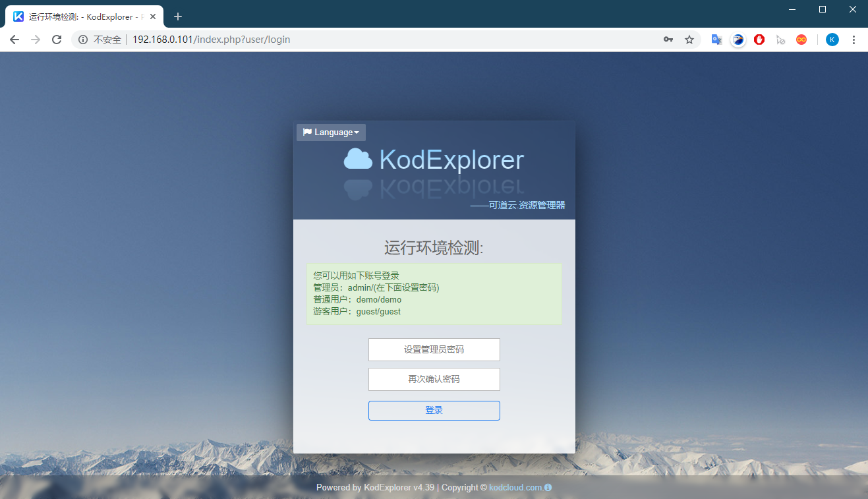Viewport: 868px width, 499px height.
Task: Click the cursor-block extension icon
Action: pyautogui.click(x=780, y=40)
